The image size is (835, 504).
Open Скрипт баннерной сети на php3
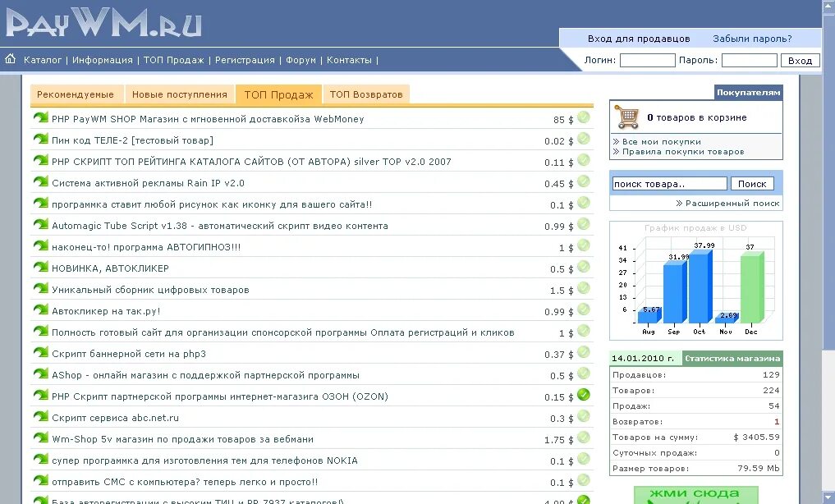[x=129, y=354]
